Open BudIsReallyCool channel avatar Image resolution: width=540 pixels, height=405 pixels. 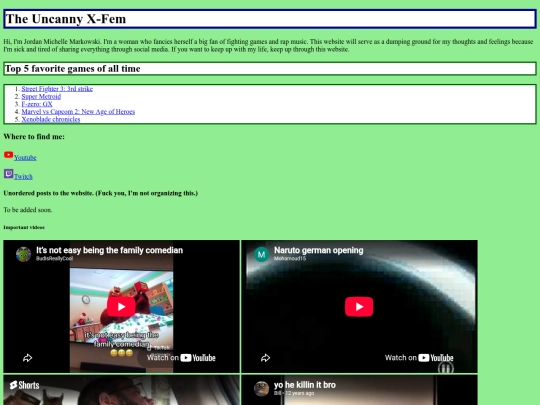coord(23,255)
